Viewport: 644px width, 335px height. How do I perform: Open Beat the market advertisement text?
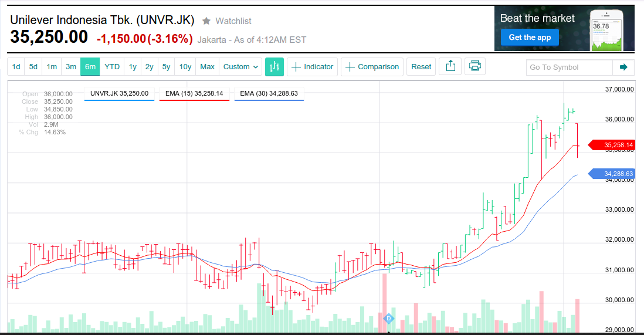[537, 18]
